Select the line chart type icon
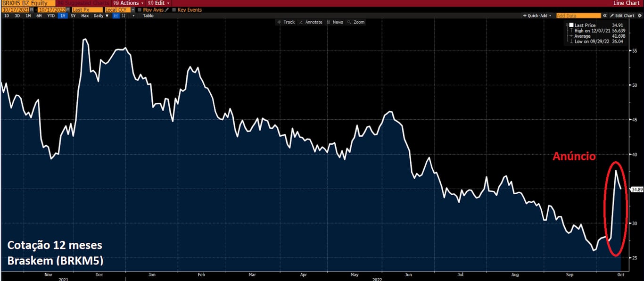This screenshot has width=644, height=281. [x=116, y=16]
